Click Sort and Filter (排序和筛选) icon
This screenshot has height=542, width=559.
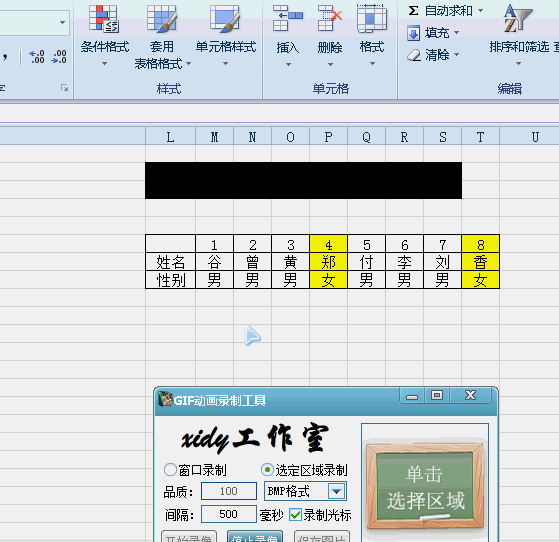[x=518, y=18]
